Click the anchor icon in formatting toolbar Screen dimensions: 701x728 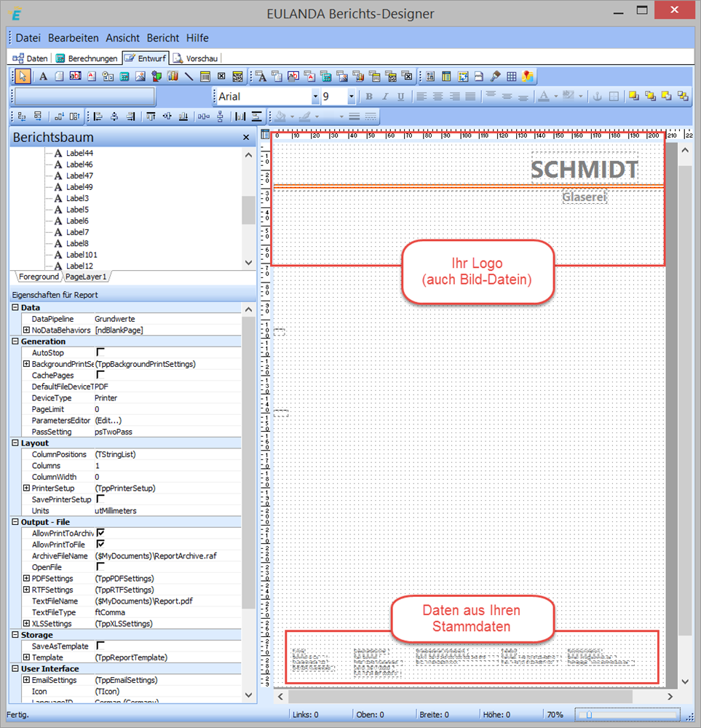pos(598,97)
